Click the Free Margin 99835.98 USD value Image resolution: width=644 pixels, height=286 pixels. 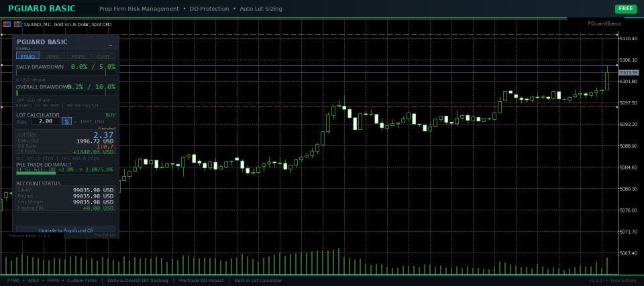pos(93,202)
